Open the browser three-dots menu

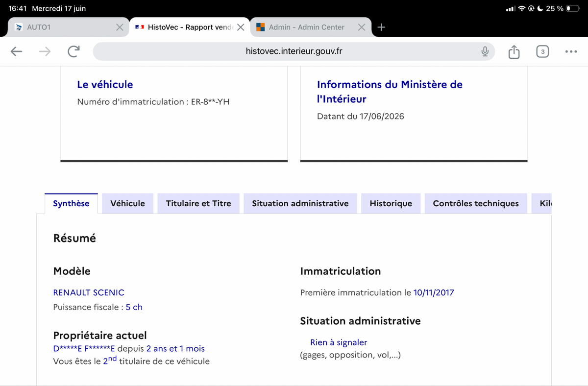tap(571, 51)
